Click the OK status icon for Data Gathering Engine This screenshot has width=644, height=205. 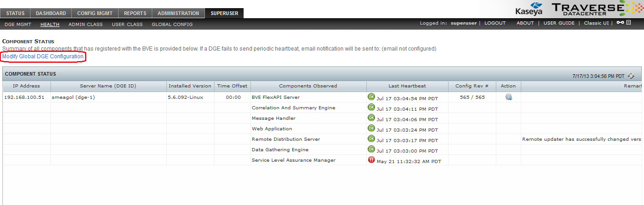(x=371, y=149)
